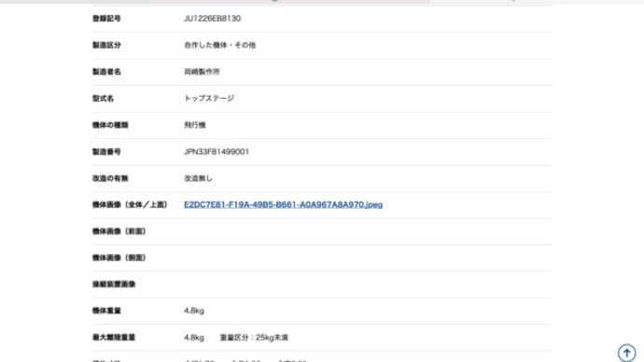The image size is (644, 362).
Task: Click the 登録記号 label
Action: (x=106, y=19)
